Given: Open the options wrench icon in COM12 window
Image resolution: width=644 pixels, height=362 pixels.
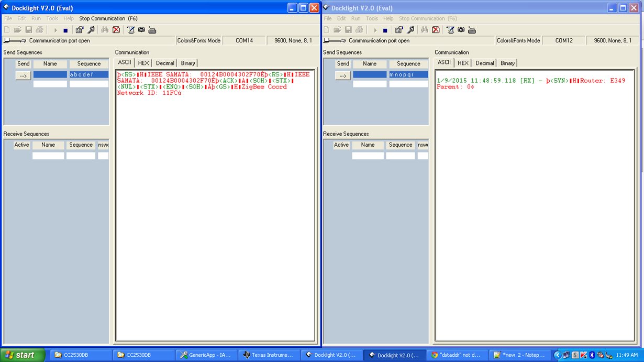Looking at the screenshot, I should coord(410,30).
